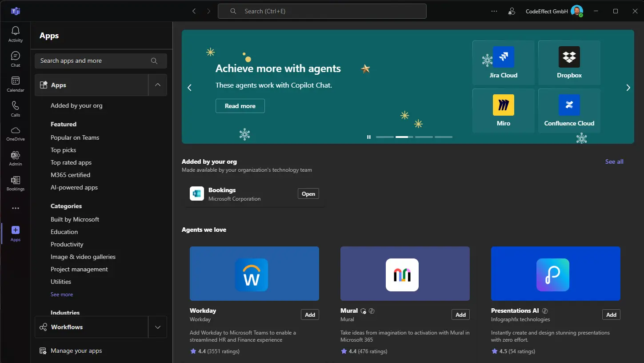Pause the carousel autoplay

point(369,137)
